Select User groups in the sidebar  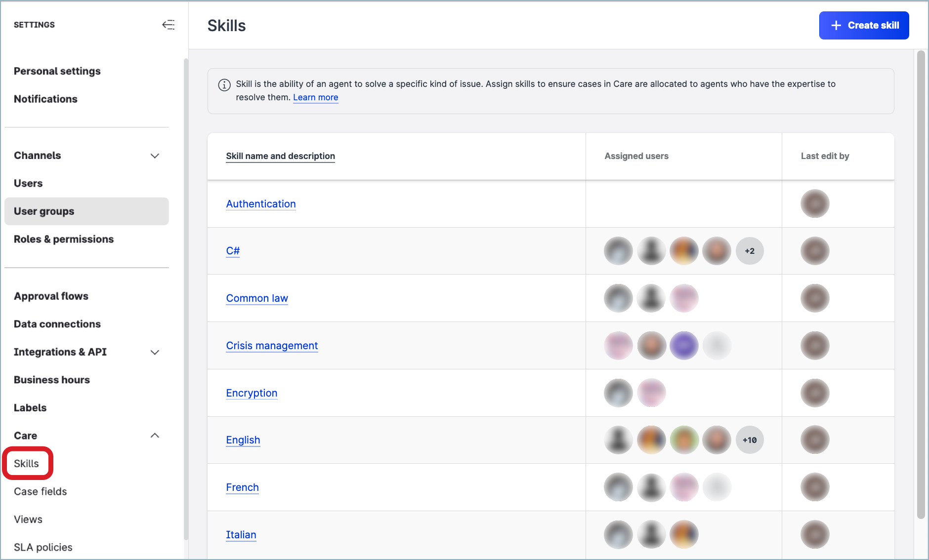click(x=44, y=211)
